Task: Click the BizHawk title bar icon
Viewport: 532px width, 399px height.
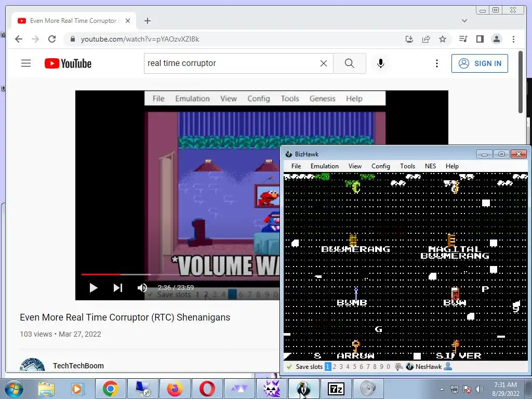Action: (289, 154)
